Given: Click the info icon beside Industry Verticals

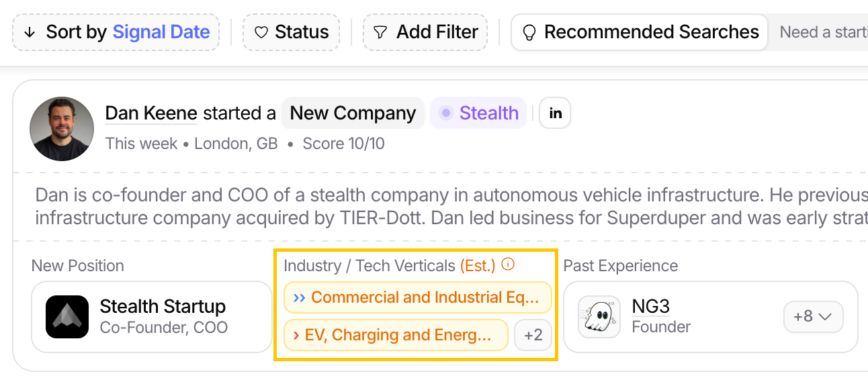Looking at the screenshot, I should point(509,265).
